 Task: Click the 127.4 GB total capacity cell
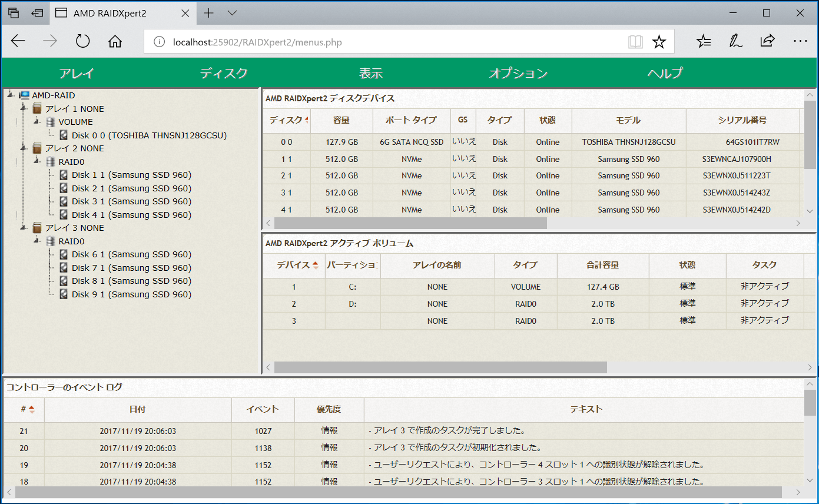pyautogui.click(x=603, y=287)
